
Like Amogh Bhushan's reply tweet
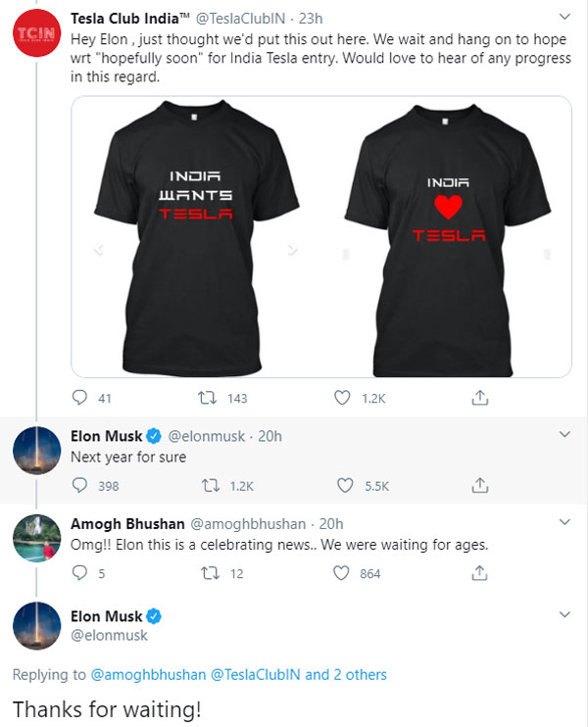(342, 573)
